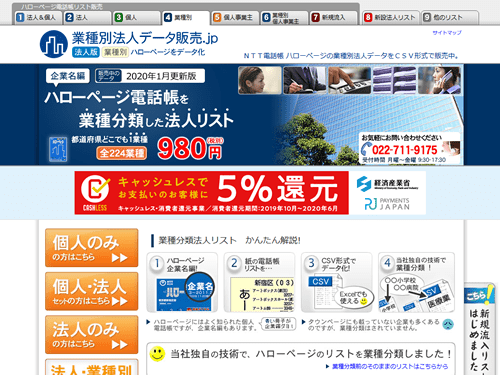Open tab 5 個人事業主
Screen dimensions: 500x375
pyautogui.click(x=235, y=18)
